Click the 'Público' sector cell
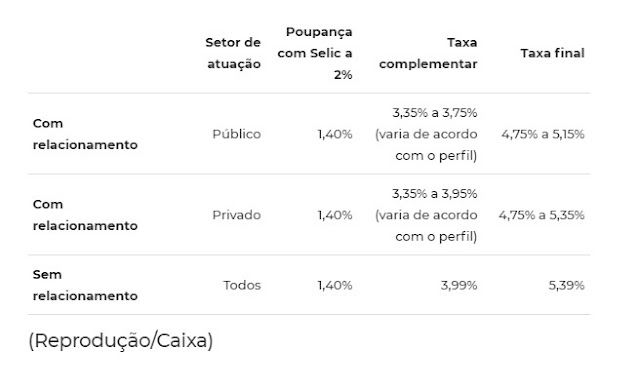This screenshot has width=639, height=390. [x=236, y=134]
